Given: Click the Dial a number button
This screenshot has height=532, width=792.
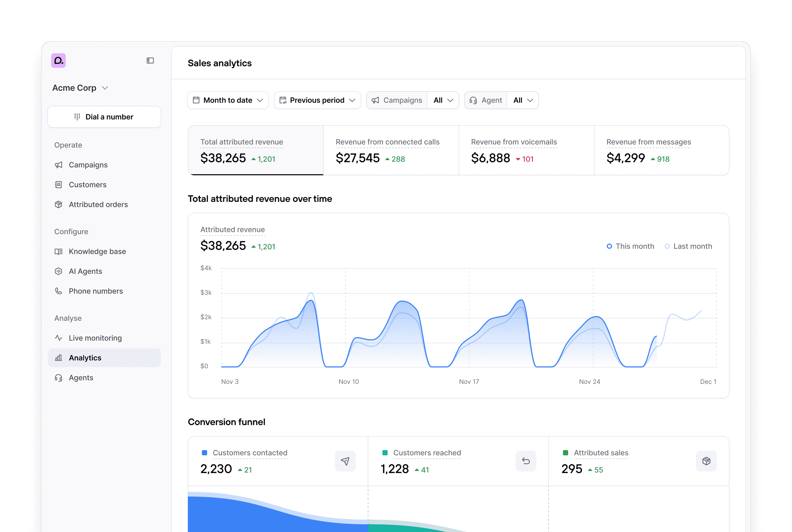Looking at the screenshot, I should [x=104, y=117].
